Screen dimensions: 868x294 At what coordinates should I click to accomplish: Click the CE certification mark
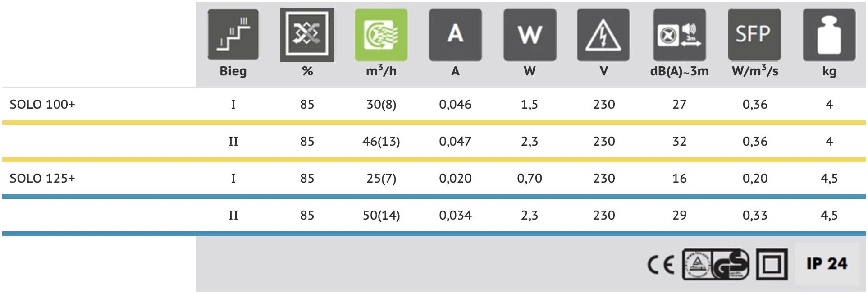(661, 265)
